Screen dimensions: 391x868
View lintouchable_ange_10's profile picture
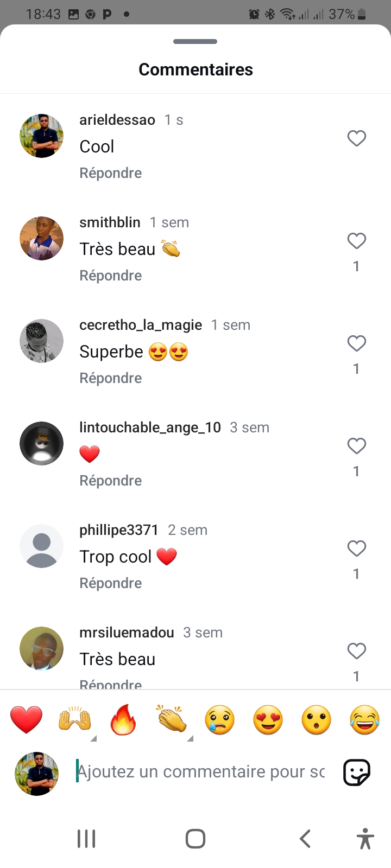coord(42,443)
